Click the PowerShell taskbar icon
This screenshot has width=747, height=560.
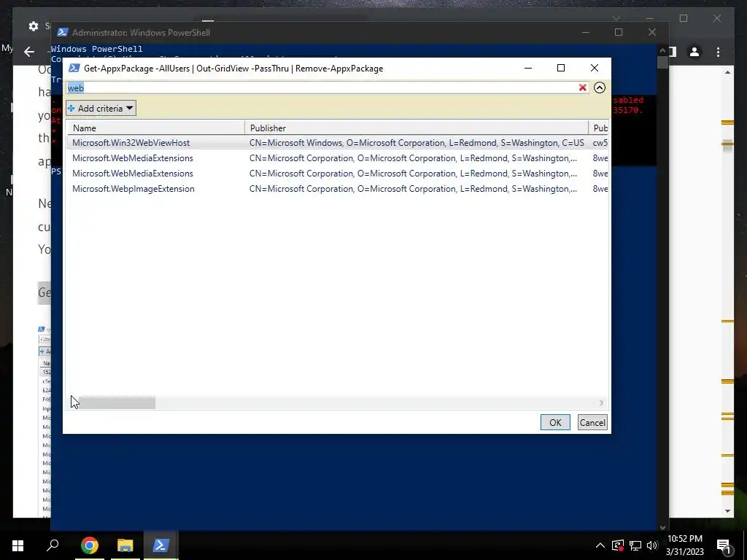click(160, 545)
